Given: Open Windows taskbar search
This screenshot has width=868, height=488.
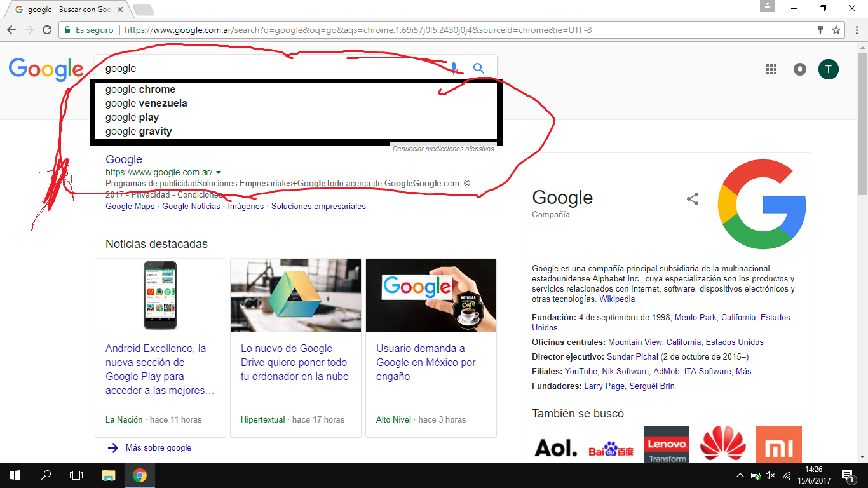Looking at the screenshot, I should coord(46,475).
